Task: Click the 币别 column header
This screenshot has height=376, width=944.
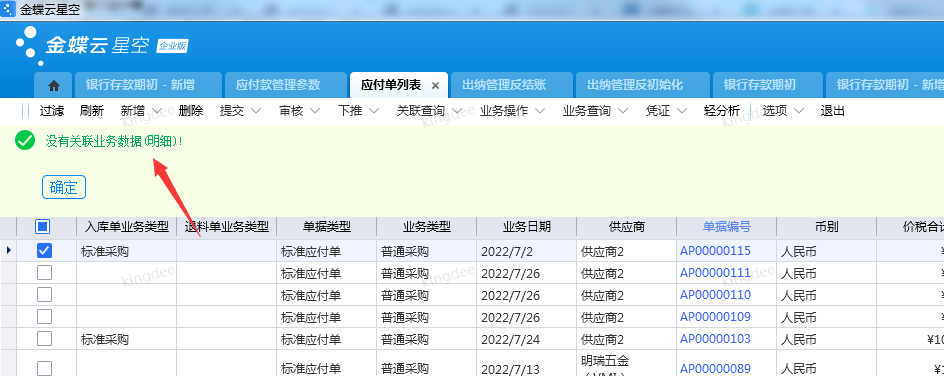Action: click(x=826, y=227)
